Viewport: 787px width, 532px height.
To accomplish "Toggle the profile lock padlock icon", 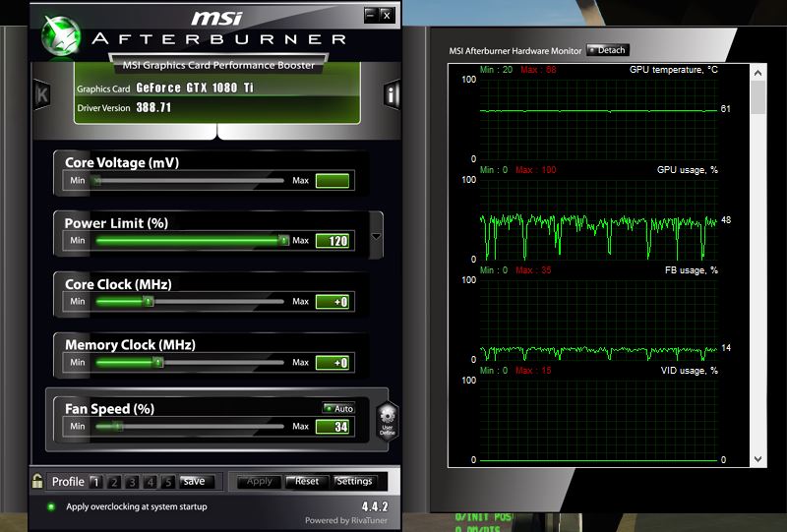I will pos(37,481).
